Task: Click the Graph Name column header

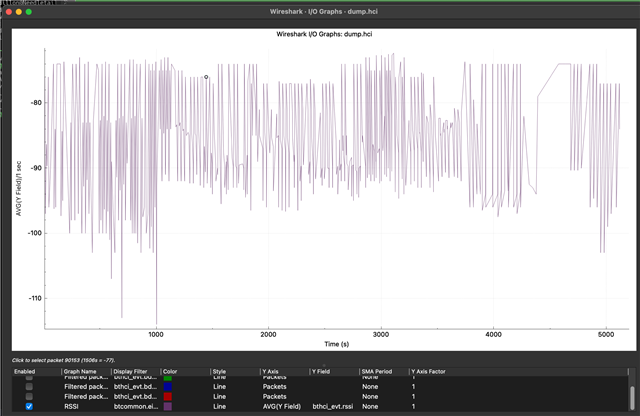Action: click(80, 372)
